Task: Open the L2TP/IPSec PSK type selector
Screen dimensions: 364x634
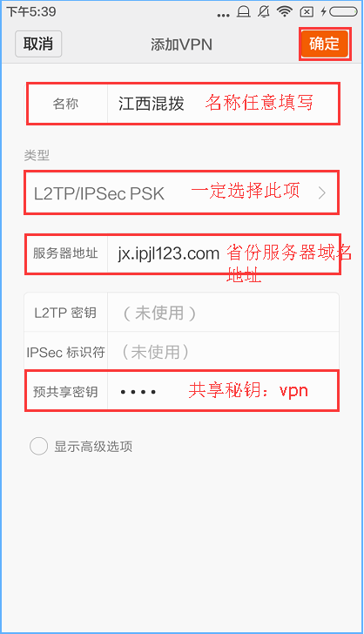Action: click(181, 192)
